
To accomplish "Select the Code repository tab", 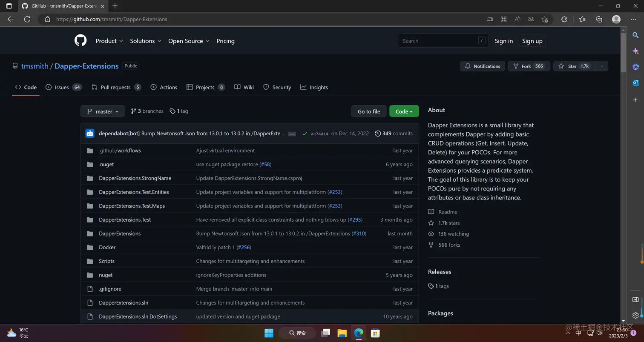I will (26, 87).
